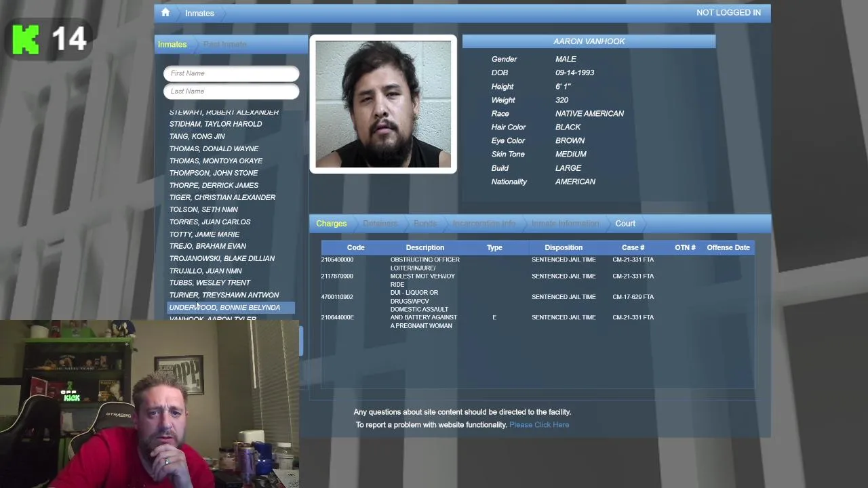This screenshot has height=488, width=868.
Task: Follow the Please Click Here link
Action: point(539,425)
